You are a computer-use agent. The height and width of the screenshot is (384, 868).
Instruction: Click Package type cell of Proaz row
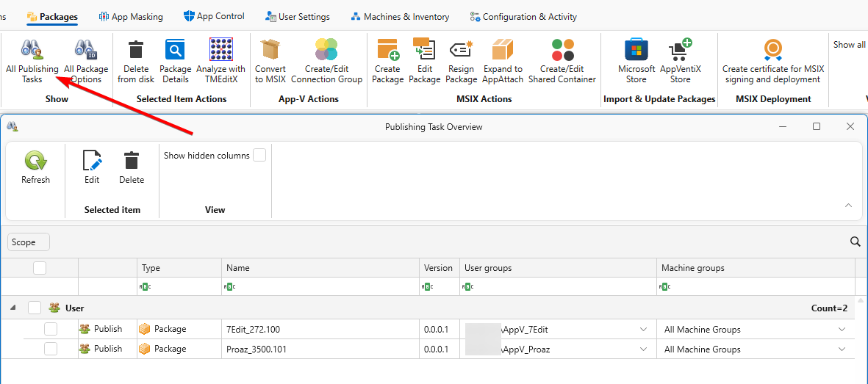179,349
